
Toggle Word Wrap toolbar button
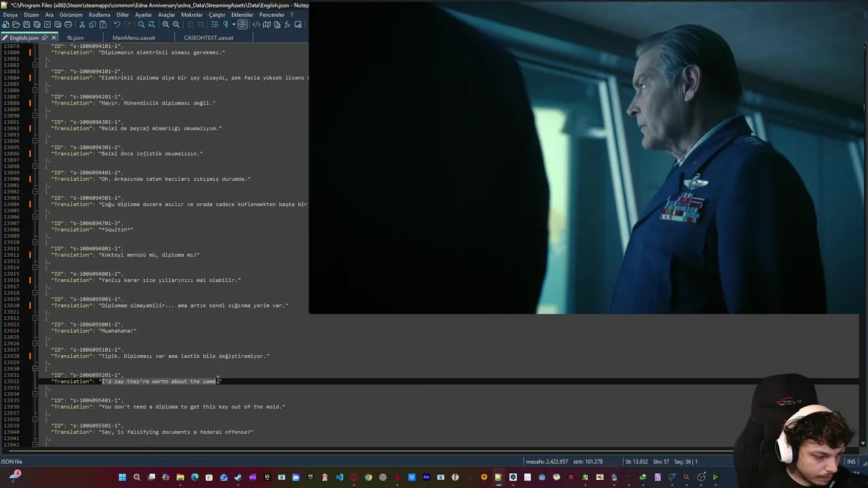214,24
